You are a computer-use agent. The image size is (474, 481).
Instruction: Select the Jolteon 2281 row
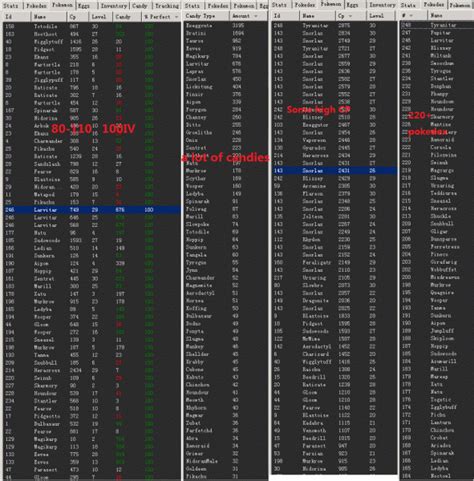tap(335, 217)
